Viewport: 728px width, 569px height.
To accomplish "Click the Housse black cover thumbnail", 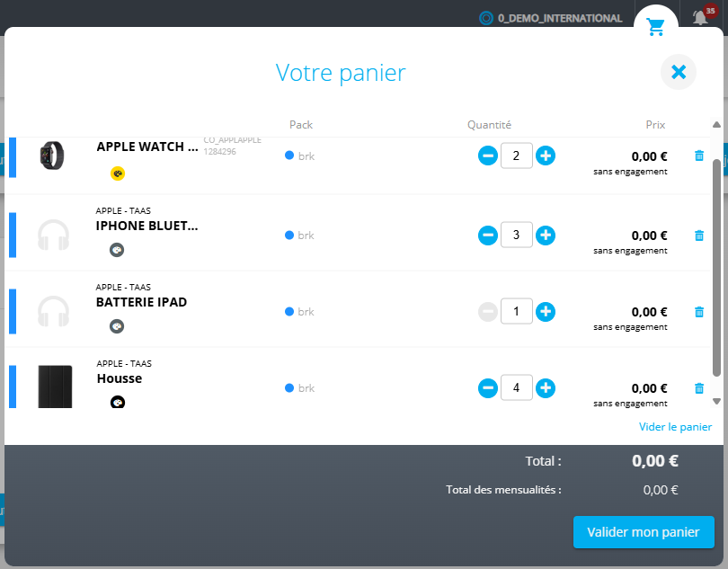I will tap(55, 387).
